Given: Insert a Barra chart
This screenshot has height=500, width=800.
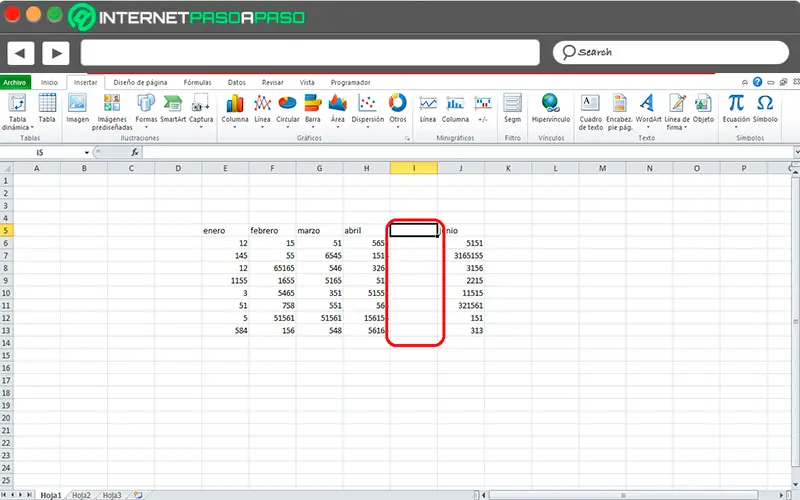Looking at the screenshot, I should click(x=313, y=110).
